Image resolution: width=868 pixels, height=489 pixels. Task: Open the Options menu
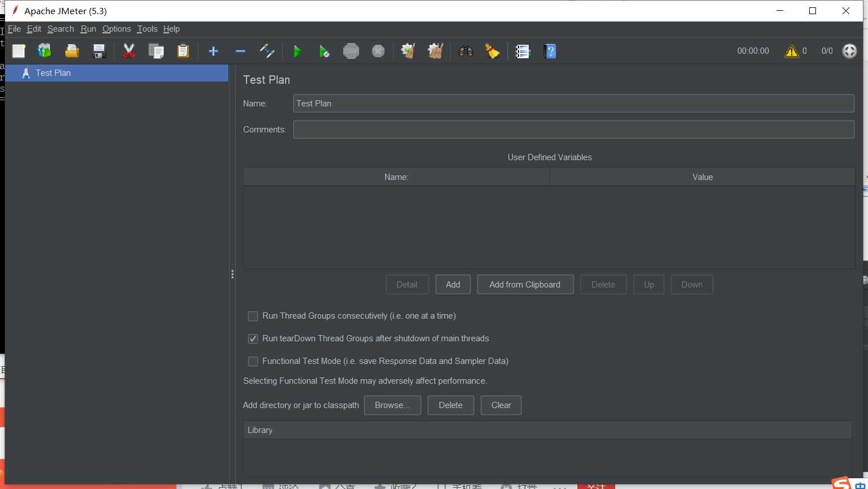116,29
